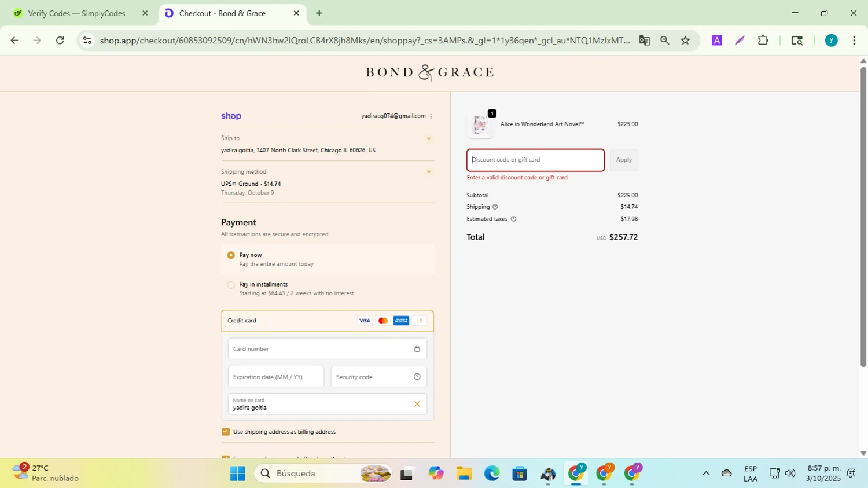Click the Discount code or gift card field
Screen dimensions: 868x488
(536, 160)
